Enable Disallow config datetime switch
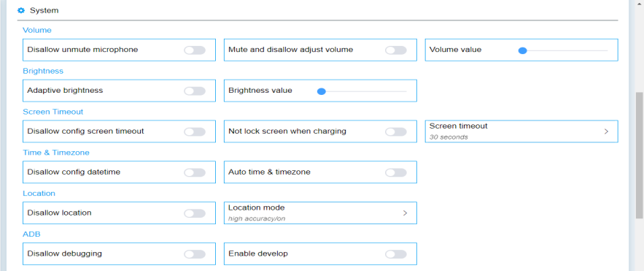The width and height of the screenshot is (644, 271). point(195,172)
